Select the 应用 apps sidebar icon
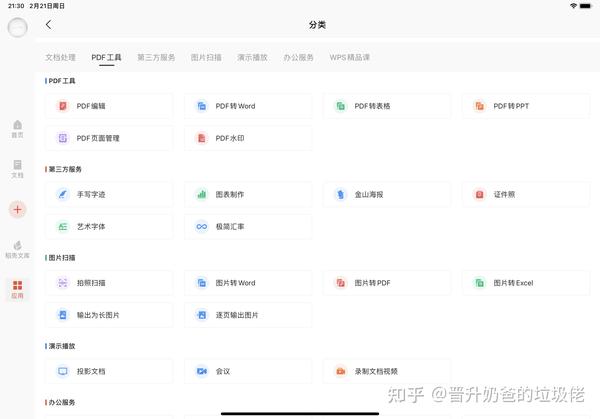 [x=17, y=289]
